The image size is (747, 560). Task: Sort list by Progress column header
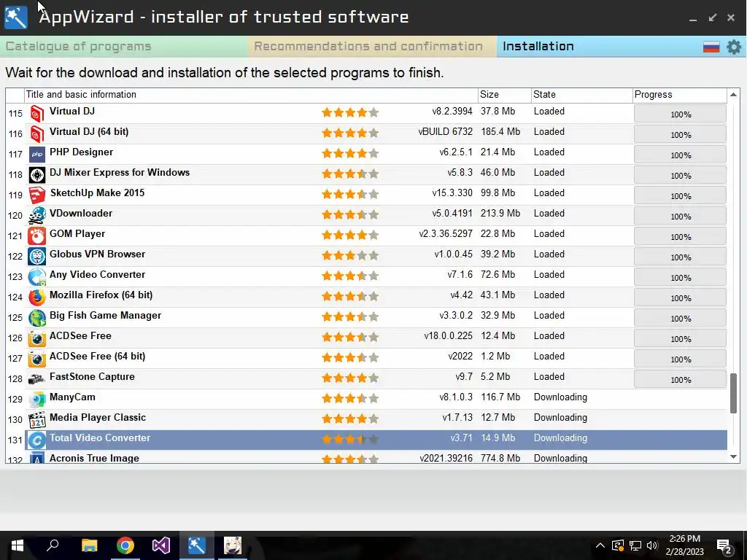(x=680, y=95)
